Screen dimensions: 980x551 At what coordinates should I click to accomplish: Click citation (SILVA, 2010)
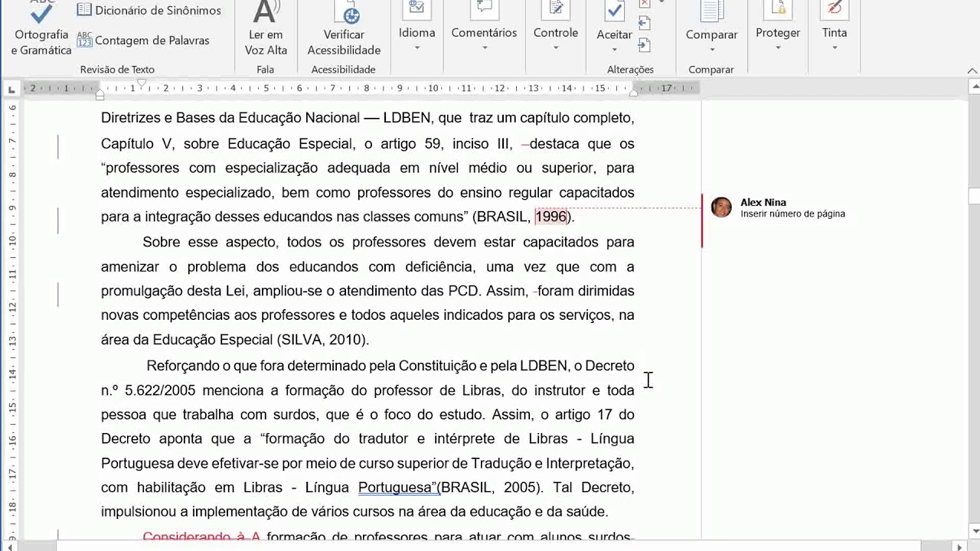[323, 340]
